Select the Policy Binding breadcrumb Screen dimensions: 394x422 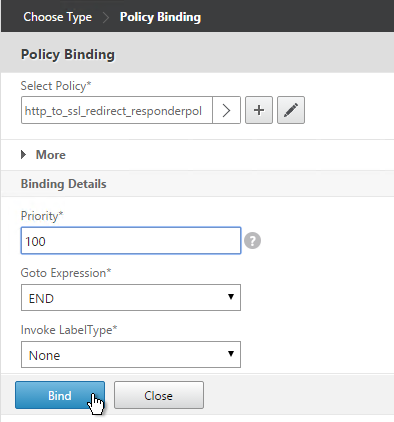(160, 17)
